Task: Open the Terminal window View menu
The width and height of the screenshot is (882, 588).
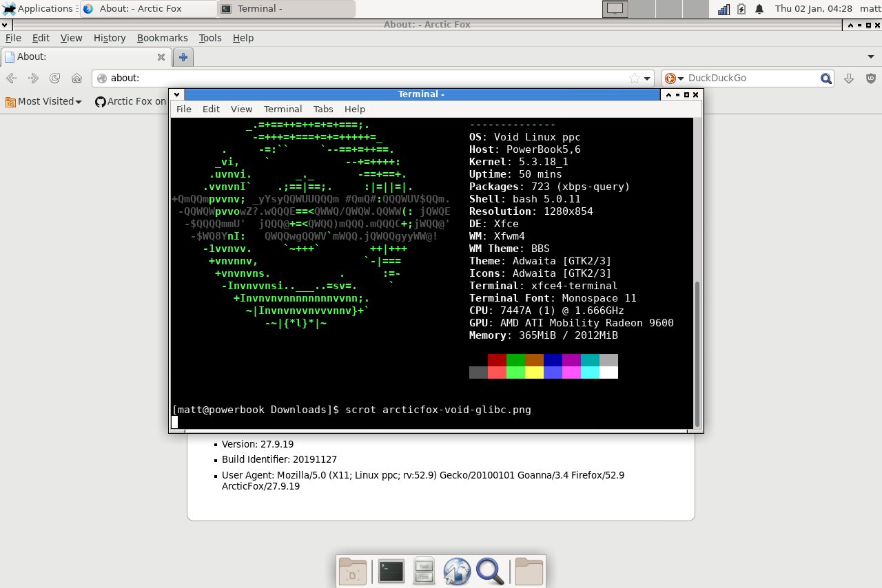Action: point(241,109)
